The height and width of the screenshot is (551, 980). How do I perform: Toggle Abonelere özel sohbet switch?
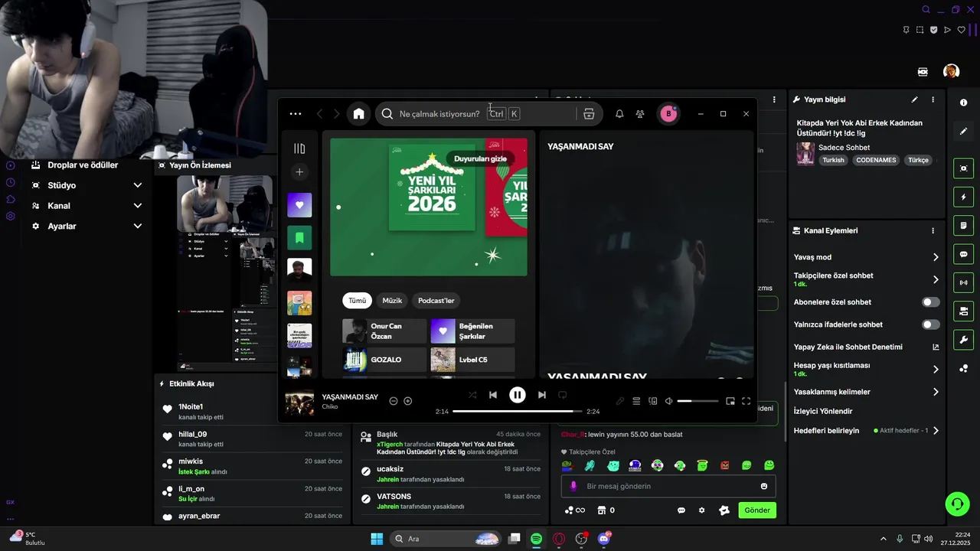click(x=930, y=302)
